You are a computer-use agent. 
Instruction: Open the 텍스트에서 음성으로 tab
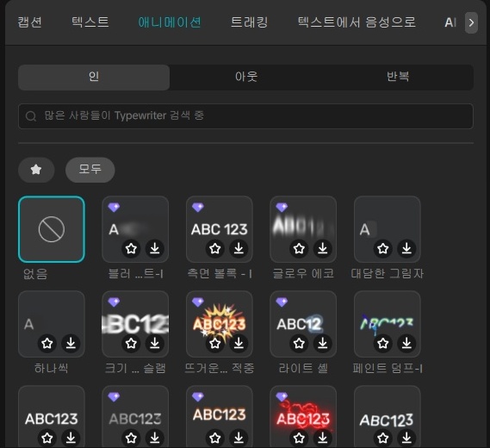(357, 22)
